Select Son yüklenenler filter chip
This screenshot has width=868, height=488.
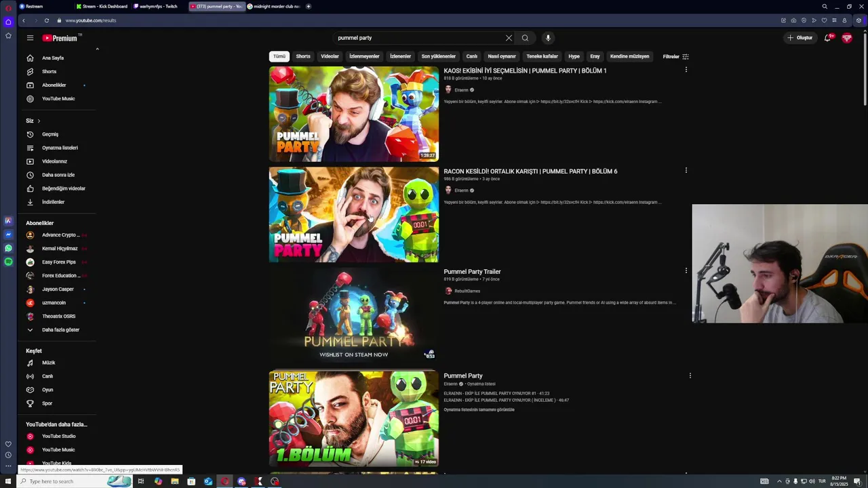(x=439, y=56)
